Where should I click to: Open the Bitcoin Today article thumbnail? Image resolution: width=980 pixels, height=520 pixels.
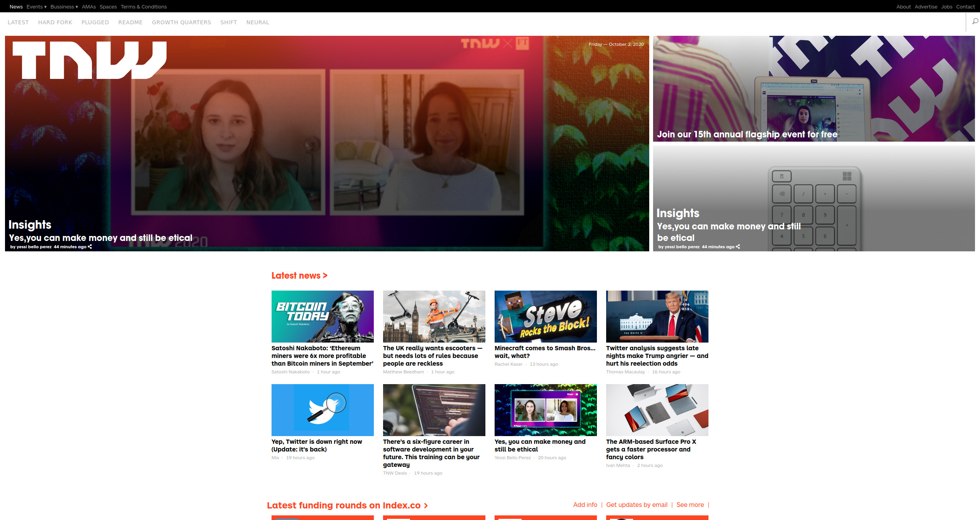pyautogui.click(x=322, y=316)
